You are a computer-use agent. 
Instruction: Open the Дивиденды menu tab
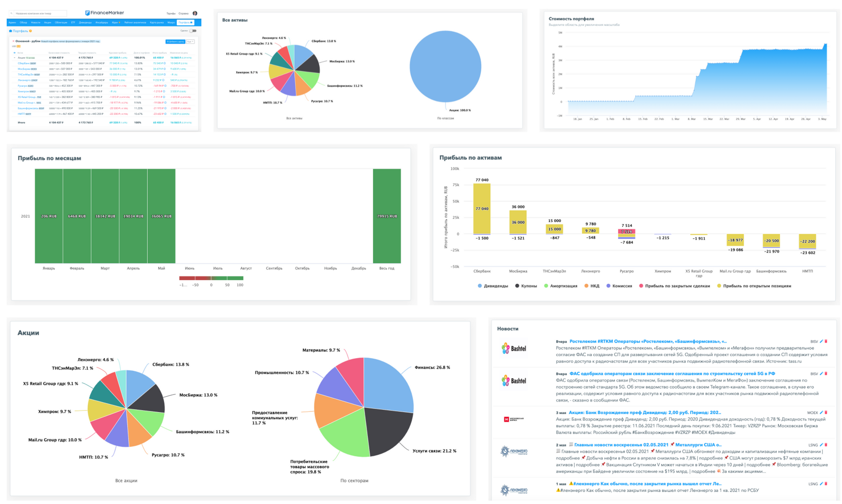pos(85,23)
